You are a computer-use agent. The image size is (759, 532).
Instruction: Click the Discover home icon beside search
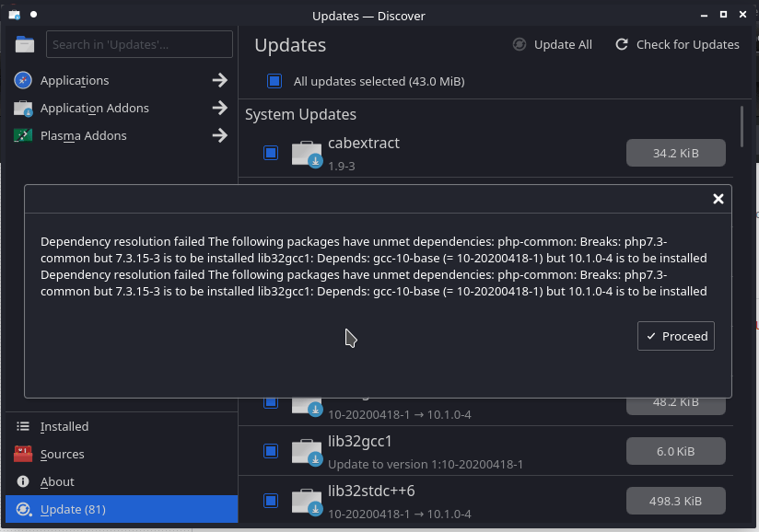[x=25, y=44]
